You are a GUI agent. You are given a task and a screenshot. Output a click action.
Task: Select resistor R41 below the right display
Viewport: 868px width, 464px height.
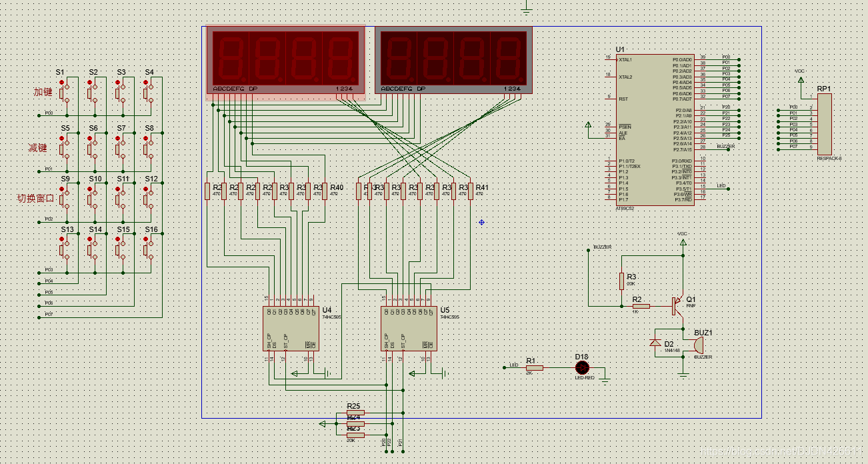470,191
